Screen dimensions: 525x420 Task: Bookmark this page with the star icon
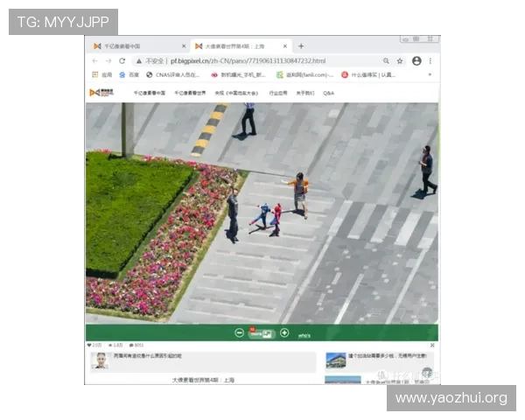[400, 61]
